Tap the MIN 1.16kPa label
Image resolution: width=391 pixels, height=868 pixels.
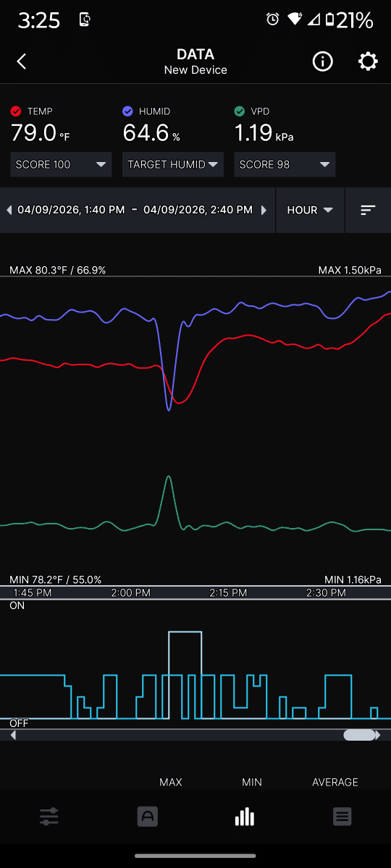(353, 579)
